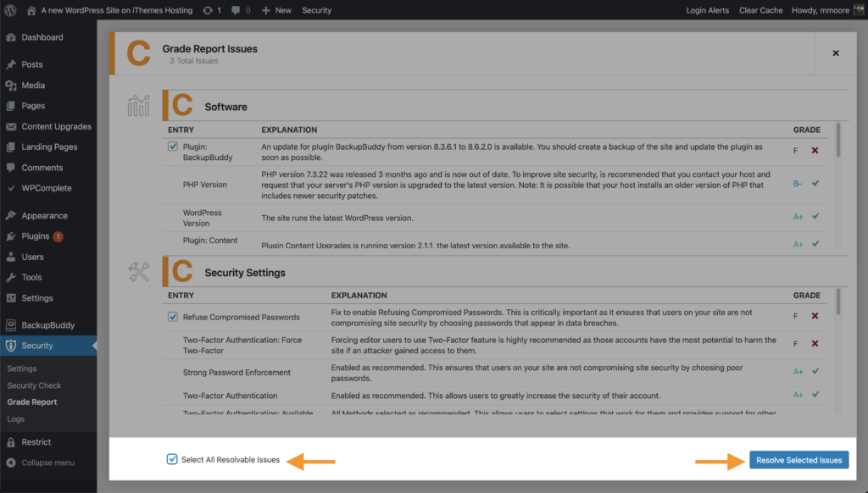Open Security menu in admin bar
Screen dimensions: 868x493
tap(317, 10)
